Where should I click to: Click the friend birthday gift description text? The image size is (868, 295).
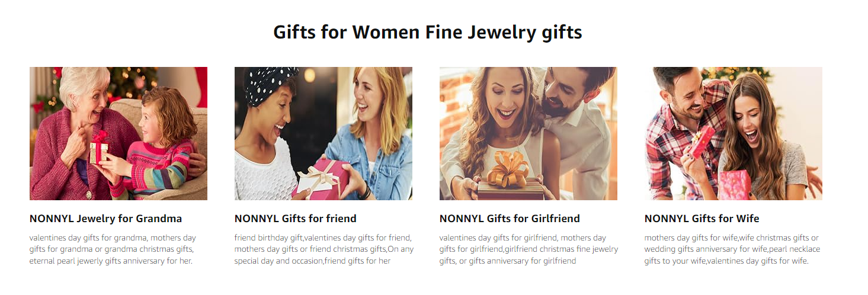click(324, 249)
